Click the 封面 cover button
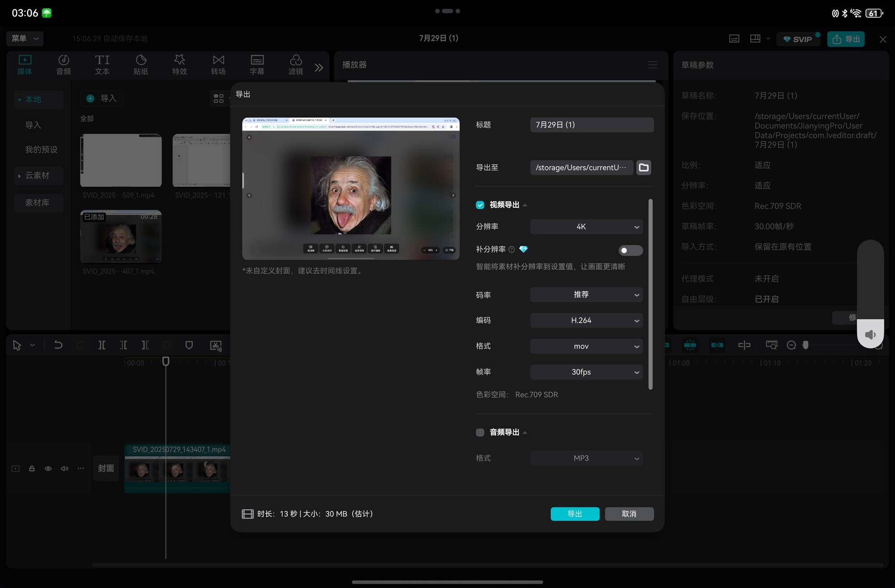895x588 pixels. 106,469
